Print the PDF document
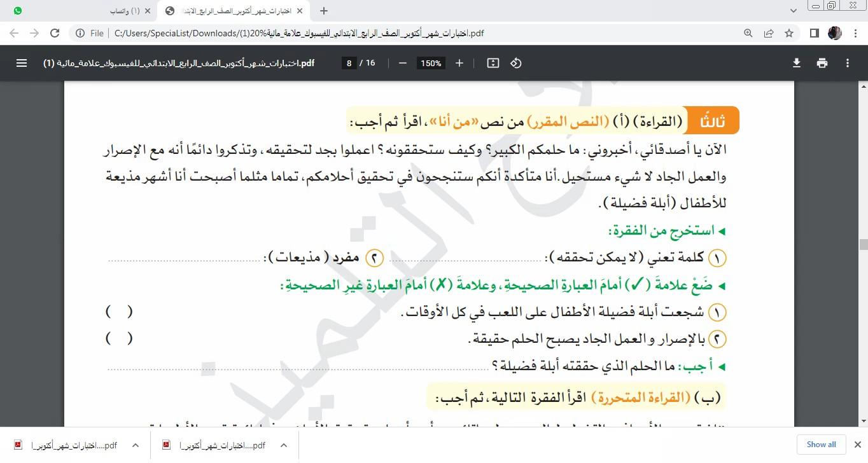Image resolution: width=868 pixels, height=463 pixels. 822,63
